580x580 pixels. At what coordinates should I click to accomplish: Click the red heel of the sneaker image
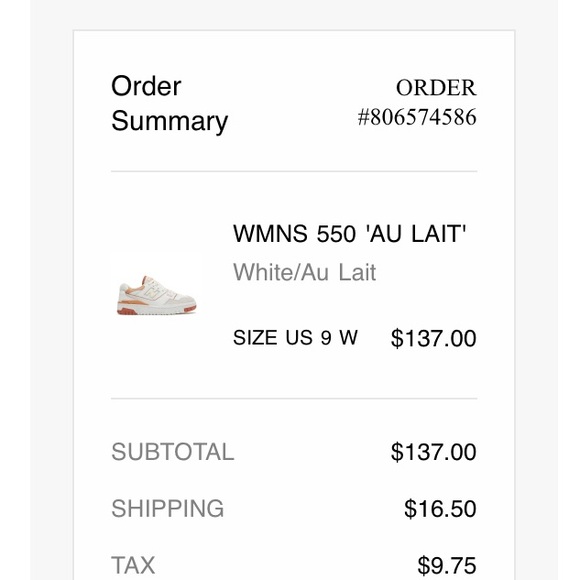pyautogui.click(x=127, y=311)
